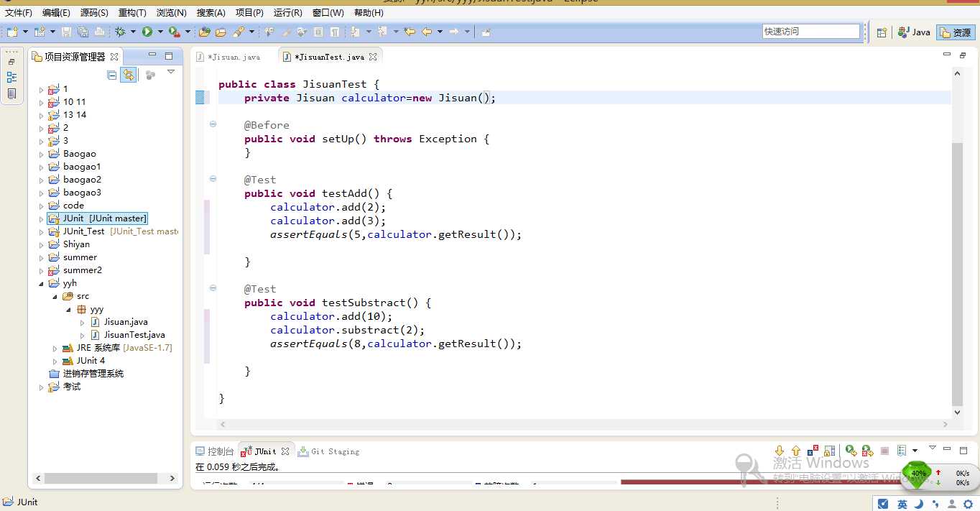
Task: Click the Open Type folder icon
Action: (x=204, y=32)
